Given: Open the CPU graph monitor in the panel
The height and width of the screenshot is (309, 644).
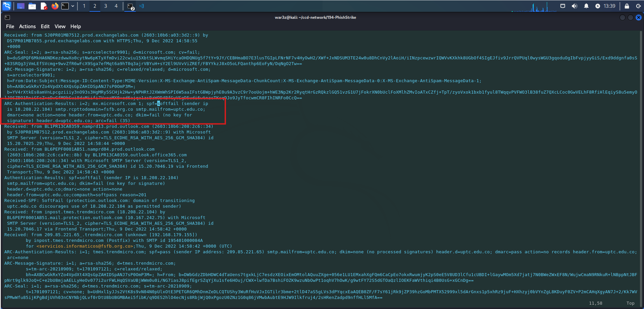Looking at the screenshot, I should (534, 6).
